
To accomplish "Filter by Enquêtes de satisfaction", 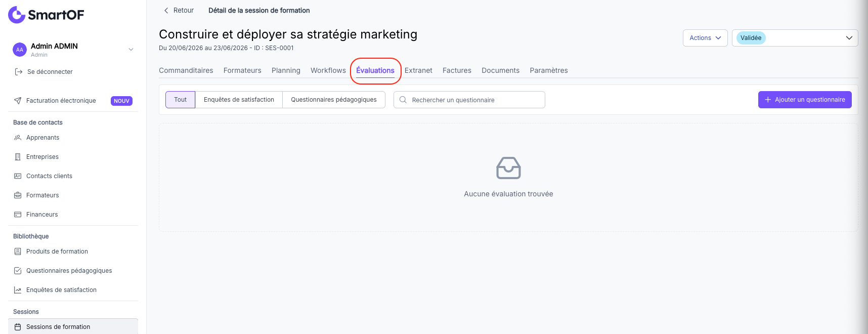I will [239, 100].
